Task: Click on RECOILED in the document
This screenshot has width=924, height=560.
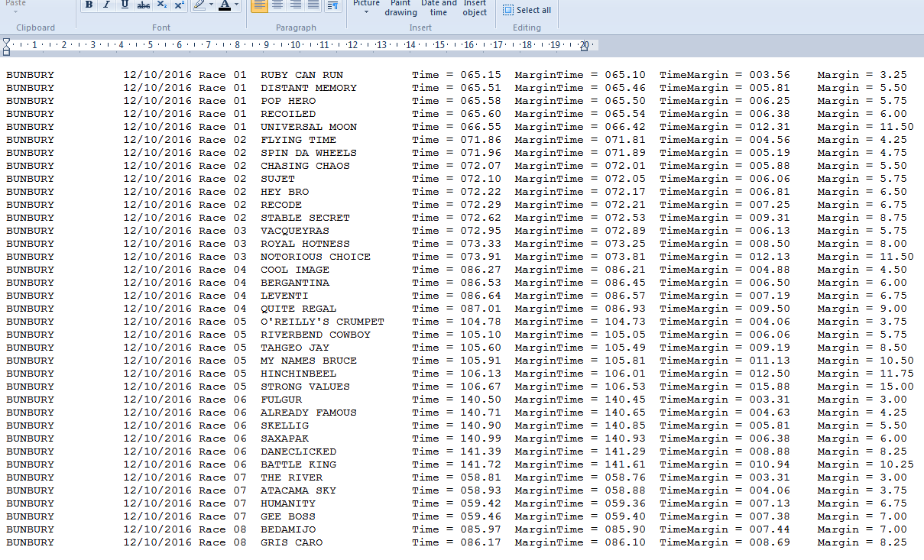Action: tap(288, 114)
